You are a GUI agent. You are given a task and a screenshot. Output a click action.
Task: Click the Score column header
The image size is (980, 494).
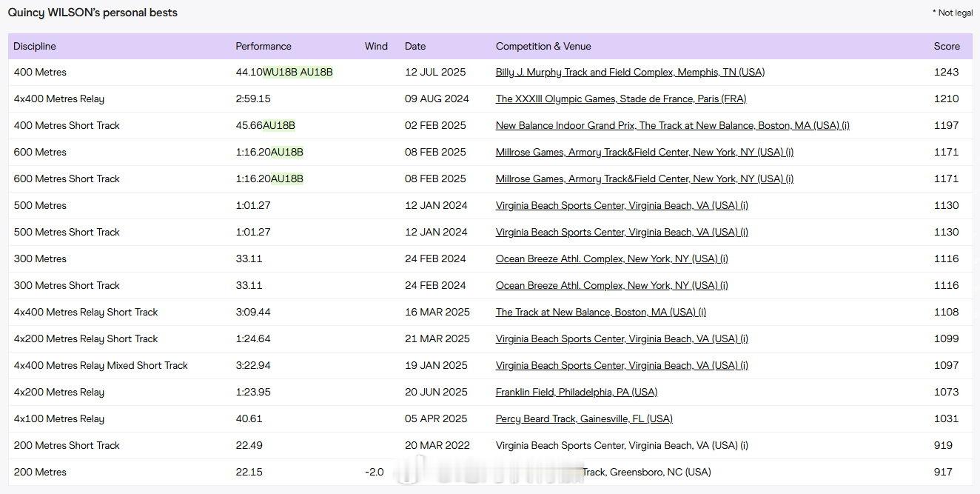(947, 46)
